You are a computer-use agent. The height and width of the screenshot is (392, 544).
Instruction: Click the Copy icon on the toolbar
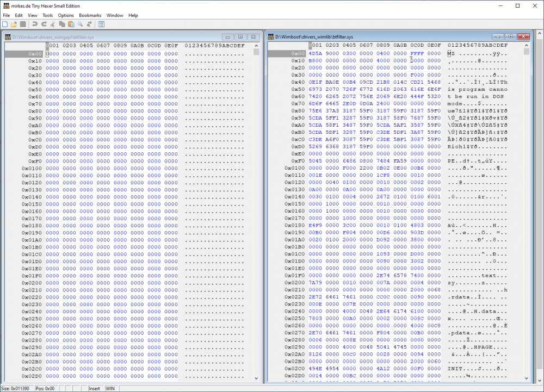[61, 24]
